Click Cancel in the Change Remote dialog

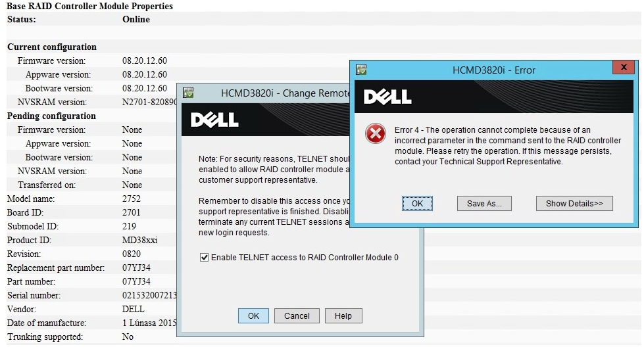(297, 315)
